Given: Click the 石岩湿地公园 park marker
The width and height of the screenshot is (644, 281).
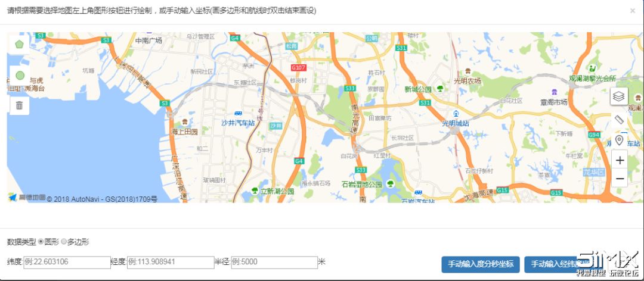Looking at the screenshot, I should 390,184.
